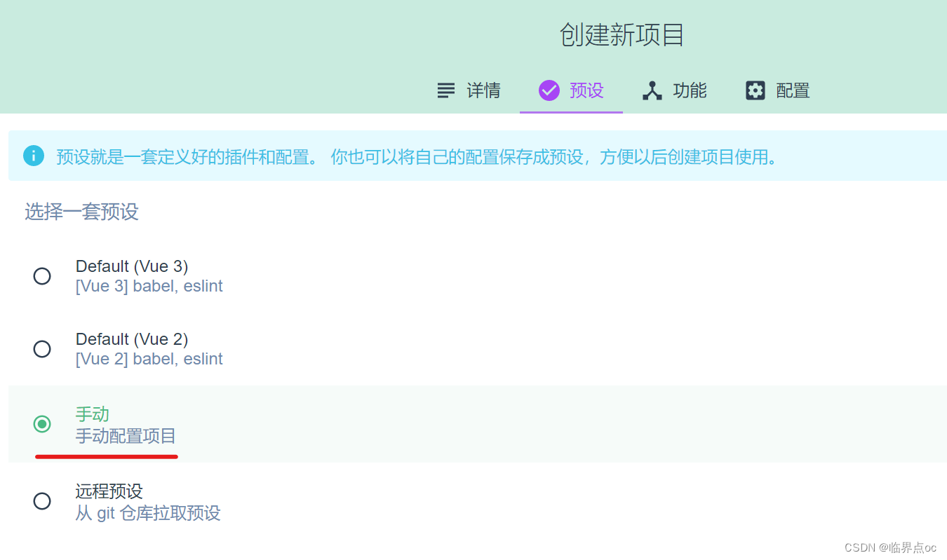Click the 手动配置项目 description text
Image resolution: width=947 pixels, height=560 pixels.
click(x=126, y=436)
